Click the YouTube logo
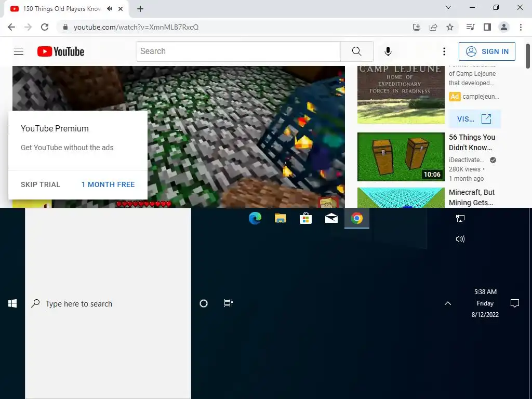 click(61, 51)
